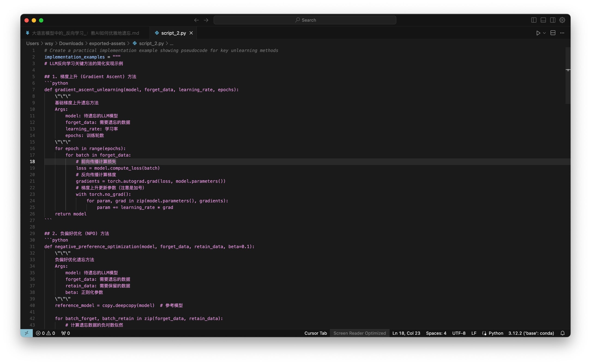This screenshot has height=364, width=591.
Task: Toggle the secondary sidebar layout icon
Action: click(x=552, y=20)
